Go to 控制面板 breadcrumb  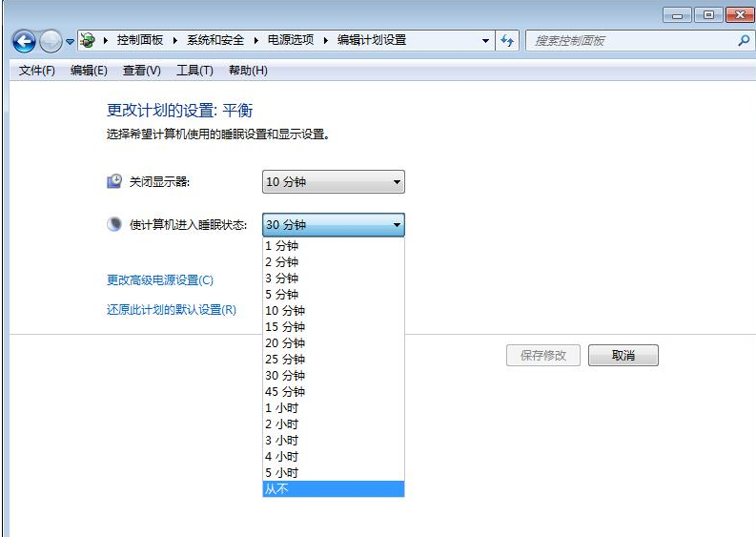(140, 40)
